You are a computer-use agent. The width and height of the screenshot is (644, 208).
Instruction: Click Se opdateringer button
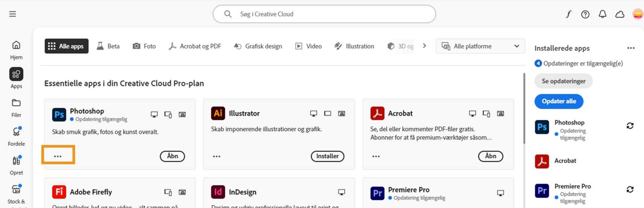(563, 81)
